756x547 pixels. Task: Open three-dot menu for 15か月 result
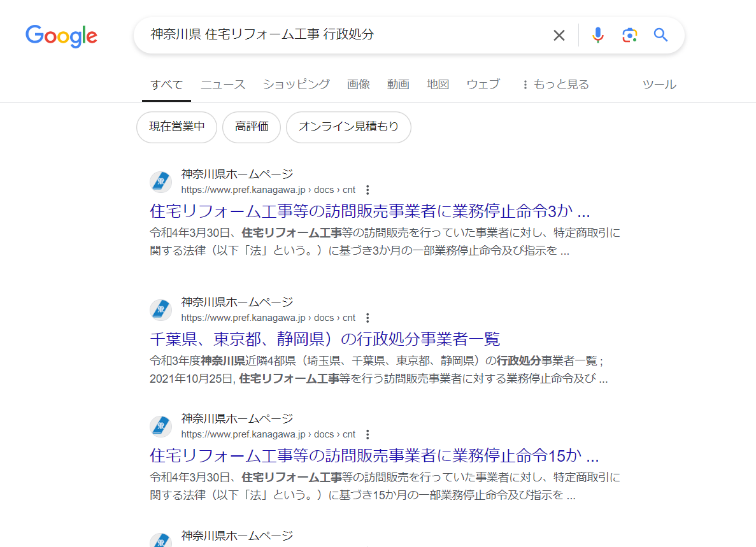tap(367, 435)
